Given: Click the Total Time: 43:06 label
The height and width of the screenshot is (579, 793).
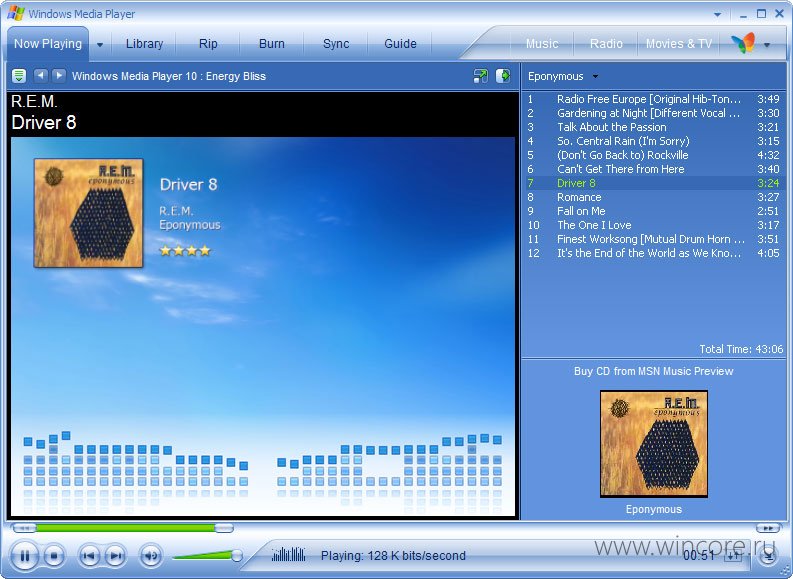Looking at the screenshot, I should pyautogui.click(x=741, y=349).
